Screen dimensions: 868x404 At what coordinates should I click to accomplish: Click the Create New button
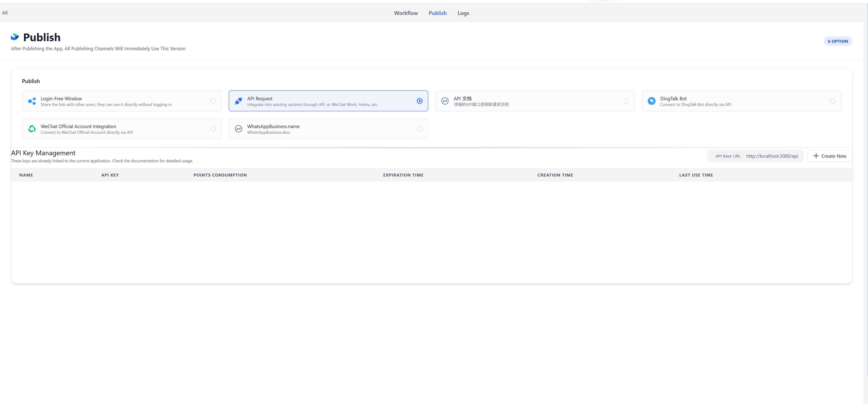(829, 156)
